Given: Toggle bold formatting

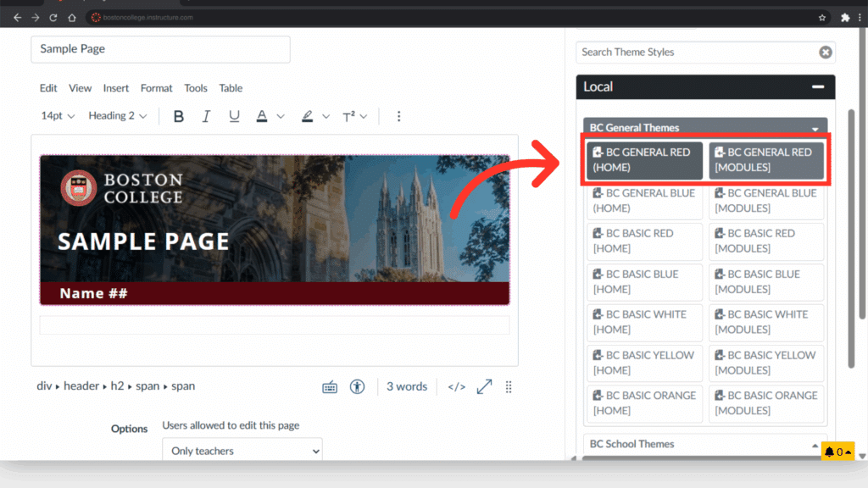Looking at the screenshot, I should (x=178, y=116).
